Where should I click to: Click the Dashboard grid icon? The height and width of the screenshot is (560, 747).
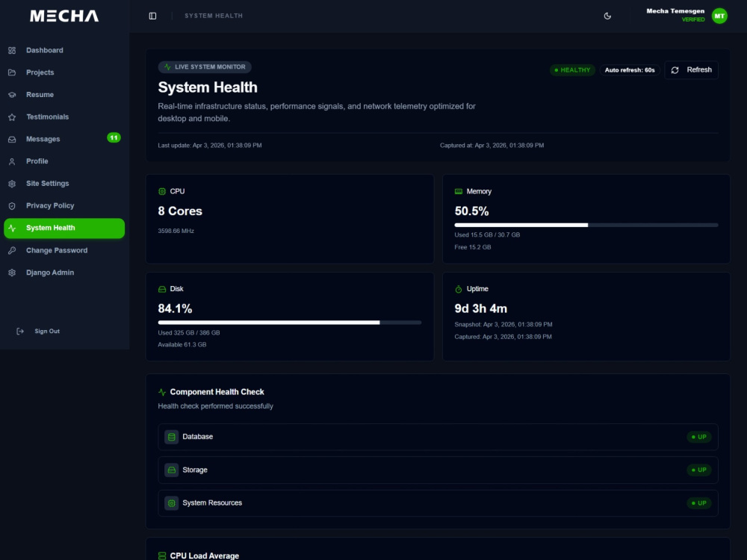(x=12, y=50)
